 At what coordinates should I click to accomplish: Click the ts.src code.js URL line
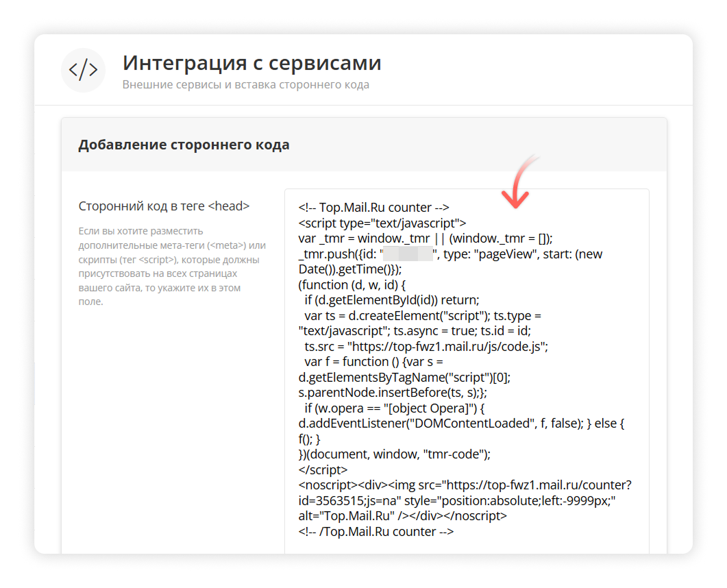pos(426,346)
